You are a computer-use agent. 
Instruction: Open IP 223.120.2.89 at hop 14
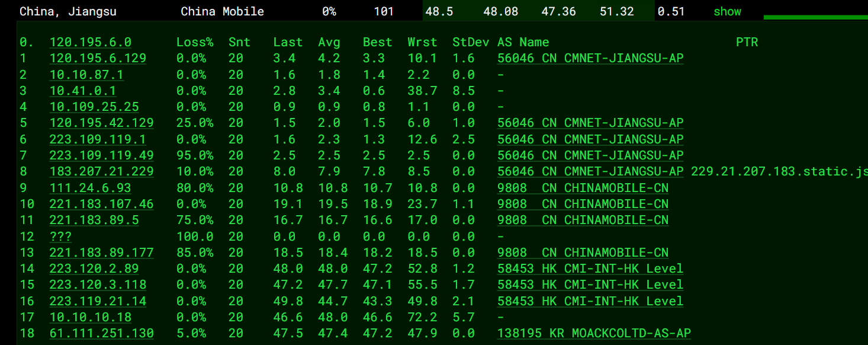coord(94,269)
